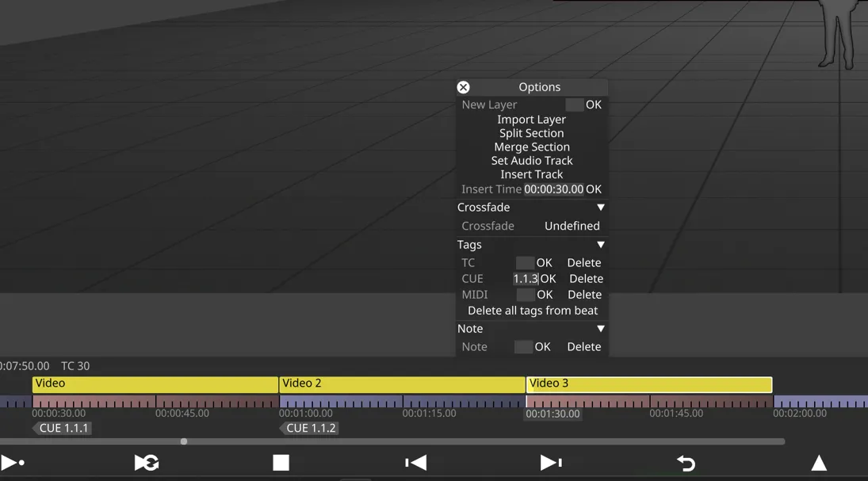Close the Options panel
The width and height of the screenshot is (868, 481).
(x=463, y=87)
